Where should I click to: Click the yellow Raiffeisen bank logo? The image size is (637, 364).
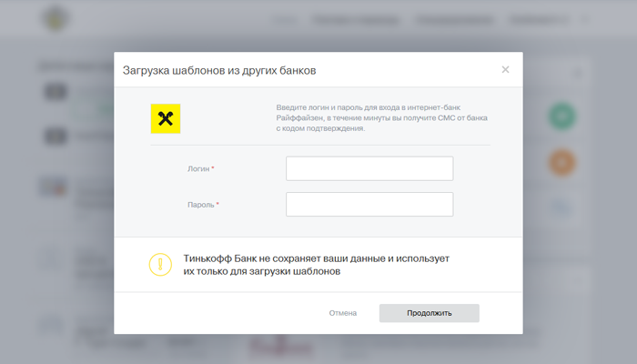point(165,118)
